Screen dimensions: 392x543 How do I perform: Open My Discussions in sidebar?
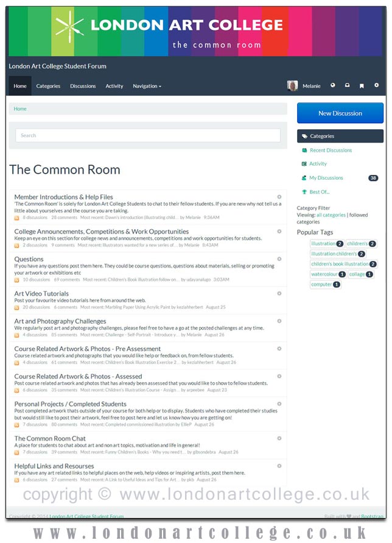click(326, 178)
